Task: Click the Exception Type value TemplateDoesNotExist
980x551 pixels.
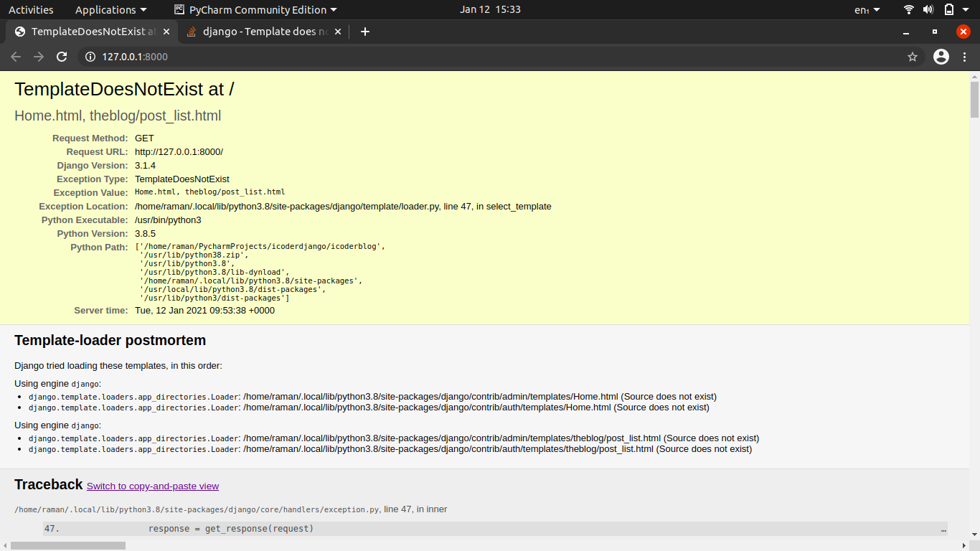Action: [182, 179]
